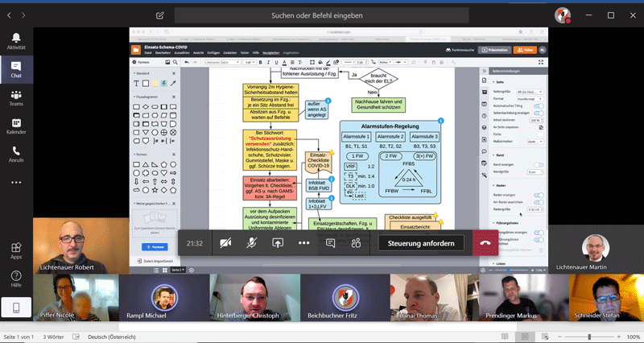The image size is (644, 343).
Task: Open the Bearbeiten menu in Lucidchart
Action: (x=163, y=53)
